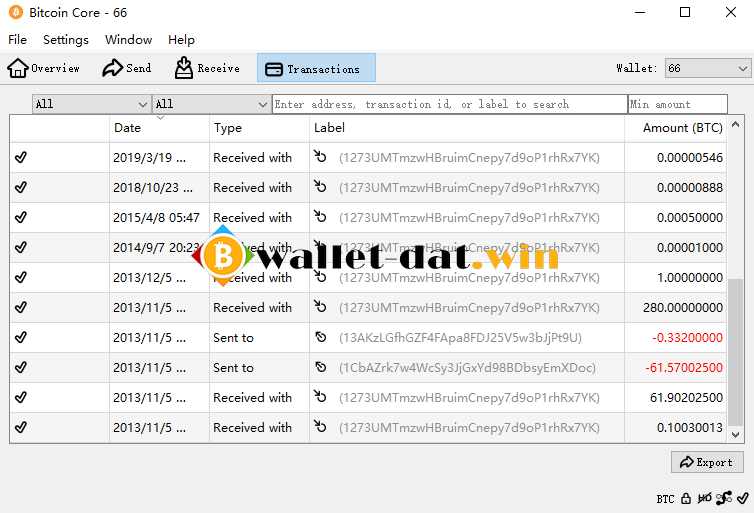Click the confirmed checkmark on 2015/4/8 row
The height and width of the screenshot is (513, 754).
click(21, 217)
